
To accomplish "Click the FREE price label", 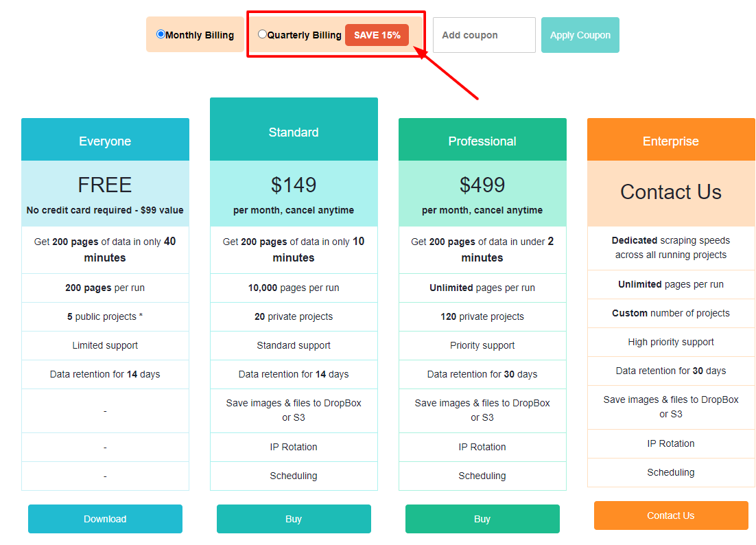I will pyautogui.click(x=105, y=185).
